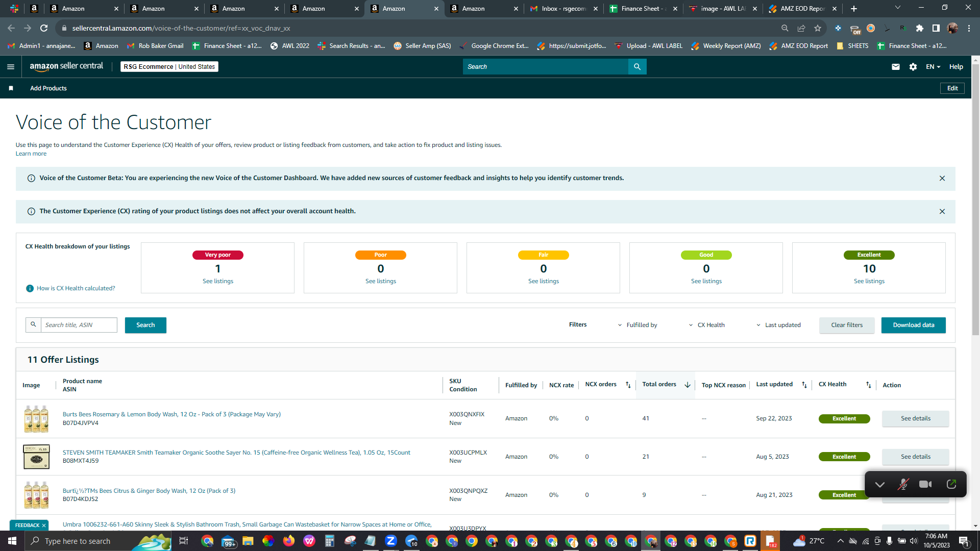Switch to the Finance Sheet browser tab
This screenshot has width=980, height=551.
point(643,9)
